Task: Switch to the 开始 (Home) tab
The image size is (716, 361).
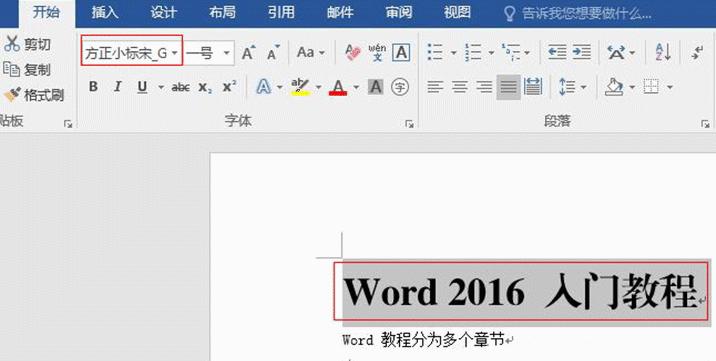Action: point(47,13)
